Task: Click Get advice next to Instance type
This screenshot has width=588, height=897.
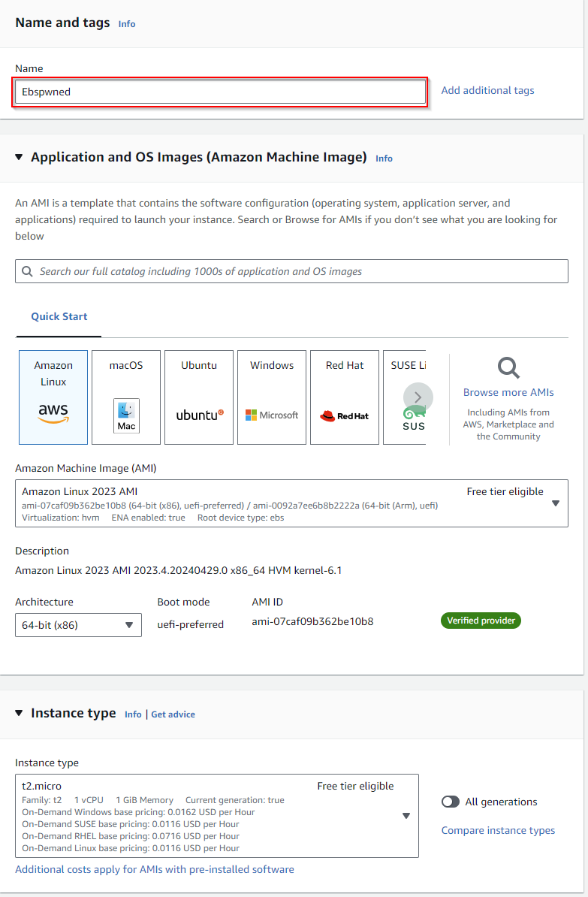Action: tap(173, 714)
